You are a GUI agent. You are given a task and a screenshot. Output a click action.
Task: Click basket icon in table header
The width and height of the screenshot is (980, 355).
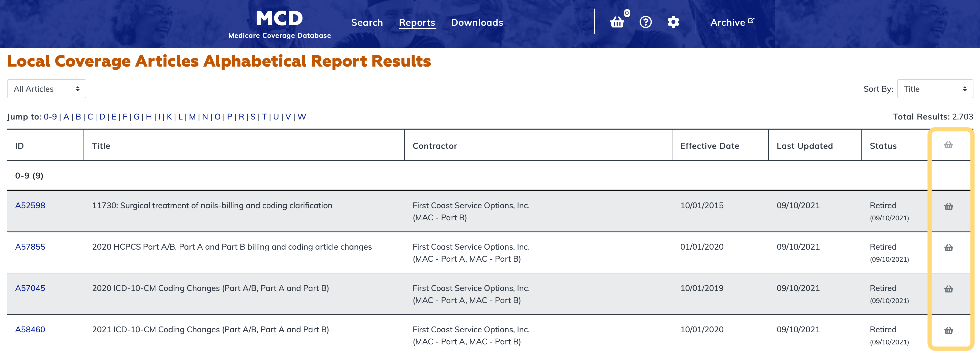coord(948,145)
